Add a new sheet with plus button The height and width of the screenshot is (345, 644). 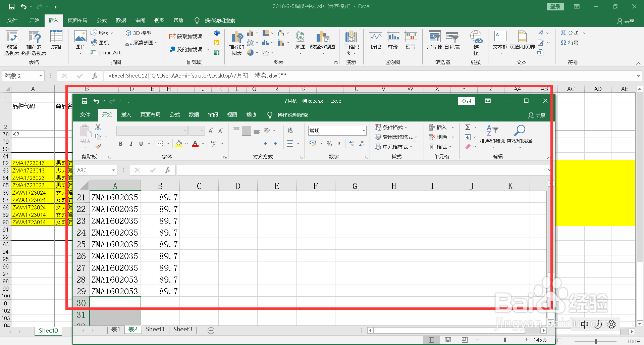point(211,331)
